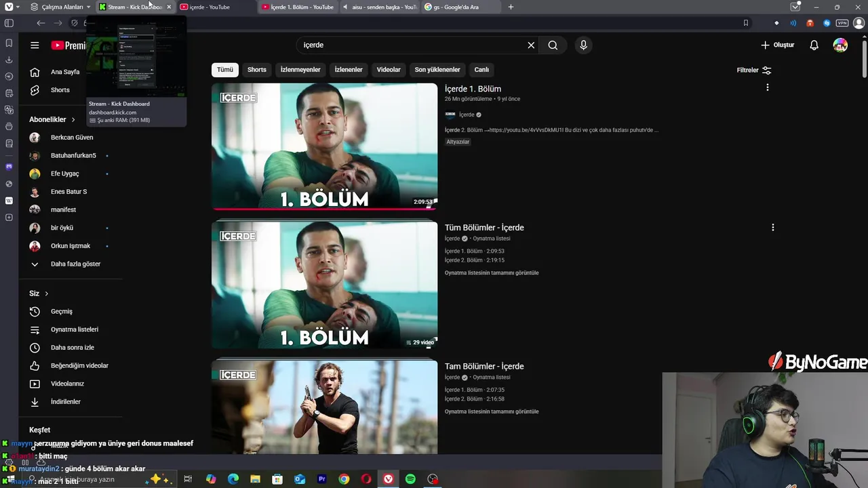
Task: Open downloads icon in browser left panel
Action: pyautogui.click(x=9, y=60)
